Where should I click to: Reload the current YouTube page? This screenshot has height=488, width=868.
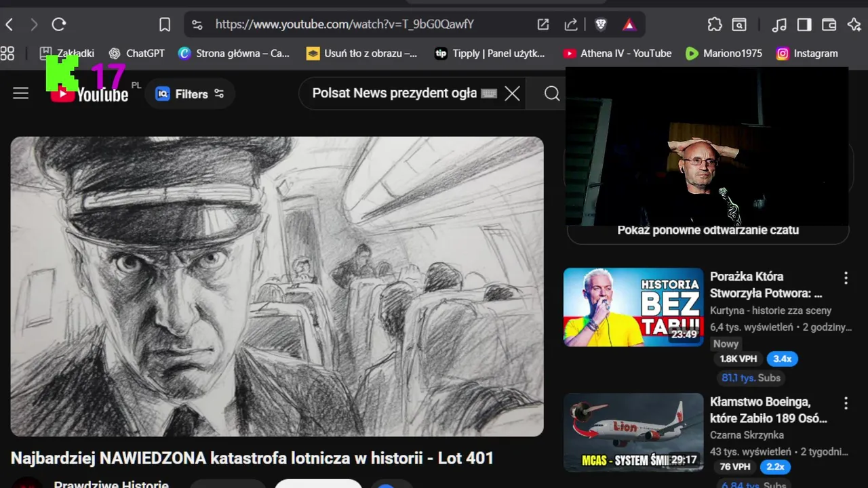tap(59, 25)
